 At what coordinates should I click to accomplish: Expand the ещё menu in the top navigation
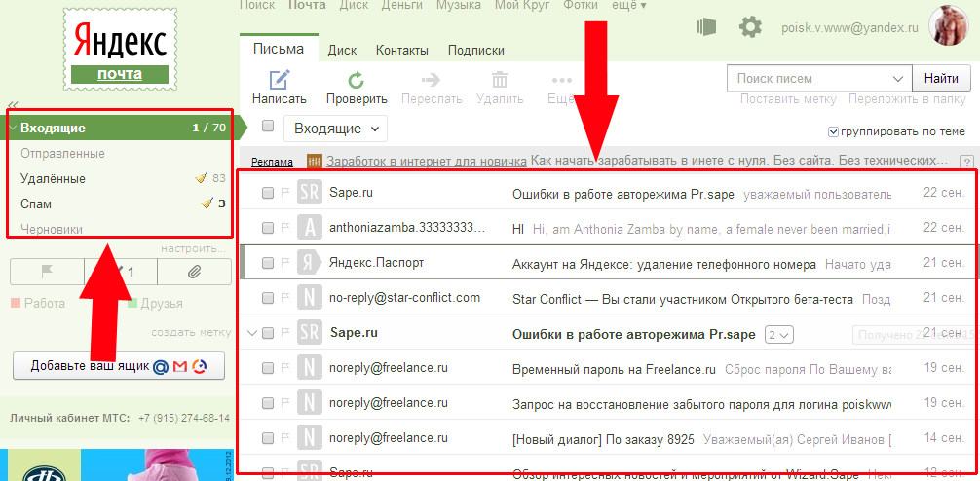630,5
